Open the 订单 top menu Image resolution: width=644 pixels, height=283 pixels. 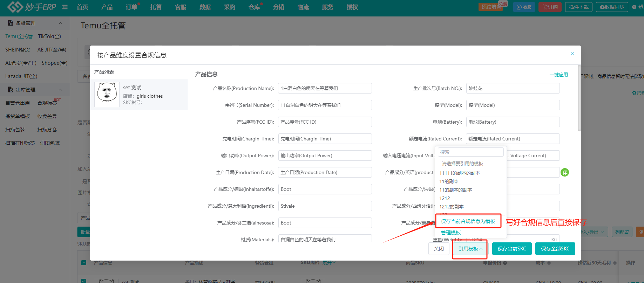[131, 7]
